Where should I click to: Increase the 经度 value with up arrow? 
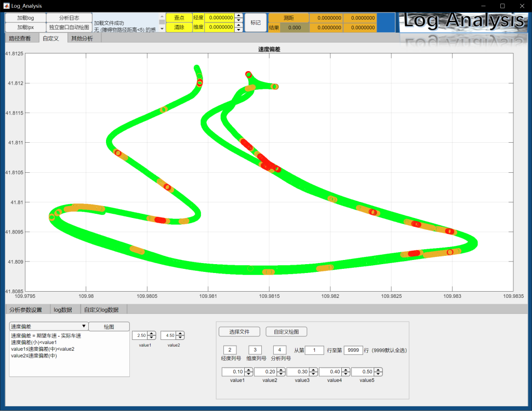238,16
